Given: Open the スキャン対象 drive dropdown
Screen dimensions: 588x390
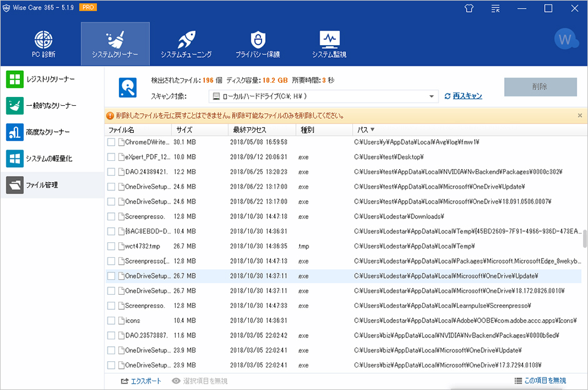Looking at the screenshot, I should [323, 96].
